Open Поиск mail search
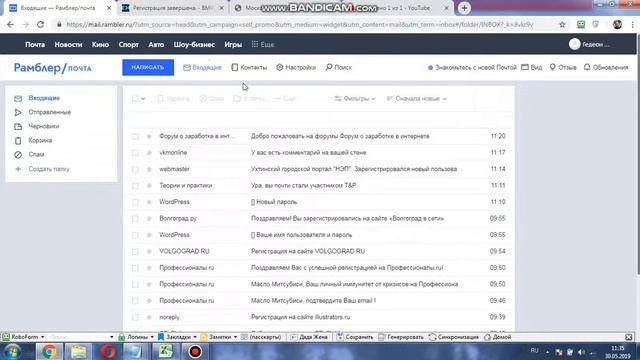 [x=338, y=67]
